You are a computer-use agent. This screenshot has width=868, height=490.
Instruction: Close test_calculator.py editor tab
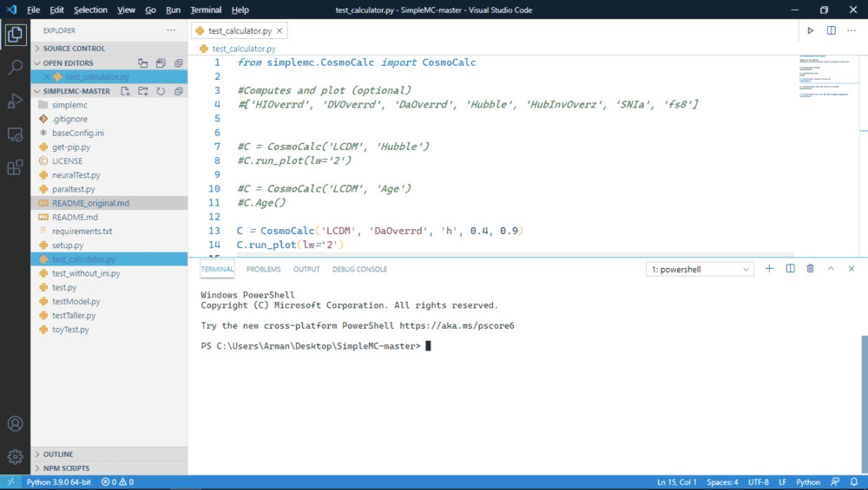[279, 31]
